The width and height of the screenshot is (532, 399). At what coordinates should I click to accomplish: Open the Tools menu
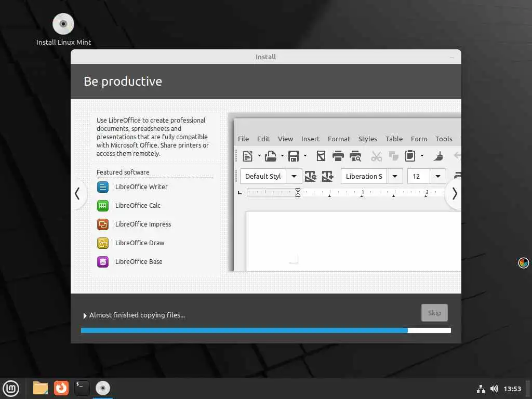point(444,139)
